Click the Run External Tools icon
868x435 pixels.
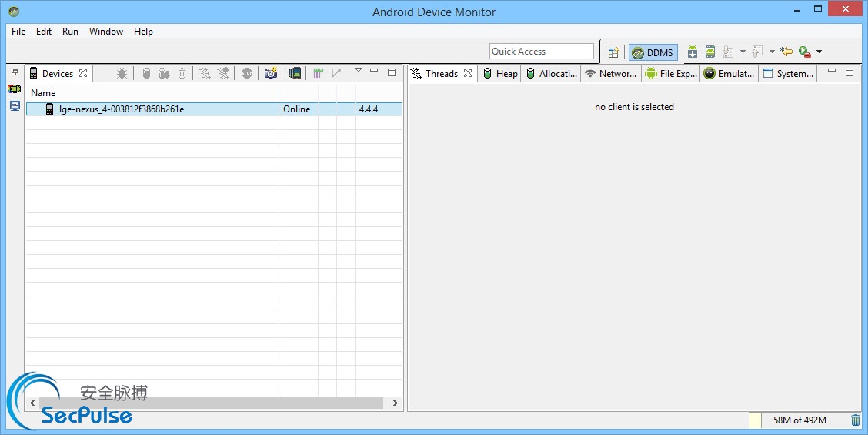click(x=805, y=52)
